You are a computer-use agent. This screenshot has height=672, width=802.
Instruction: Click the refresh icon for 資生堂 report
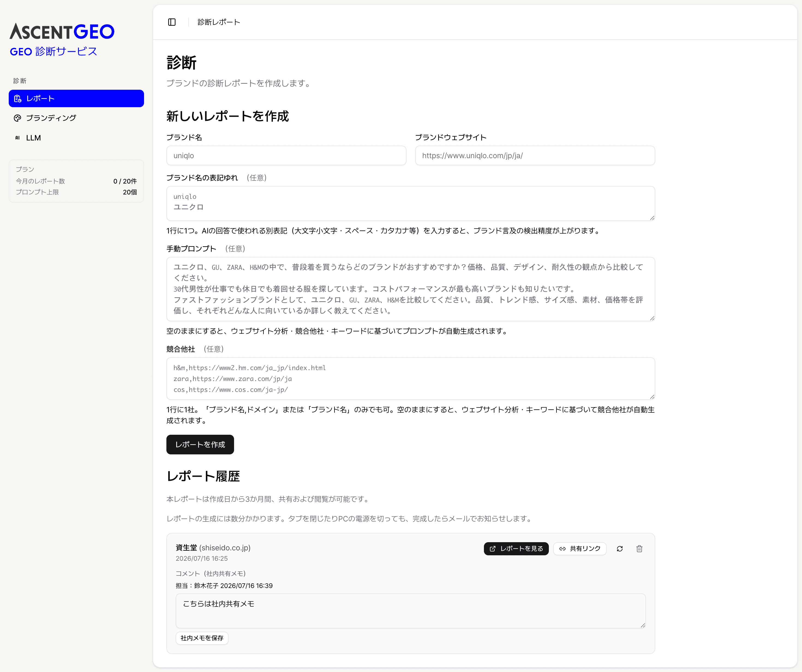coord(620,549)
